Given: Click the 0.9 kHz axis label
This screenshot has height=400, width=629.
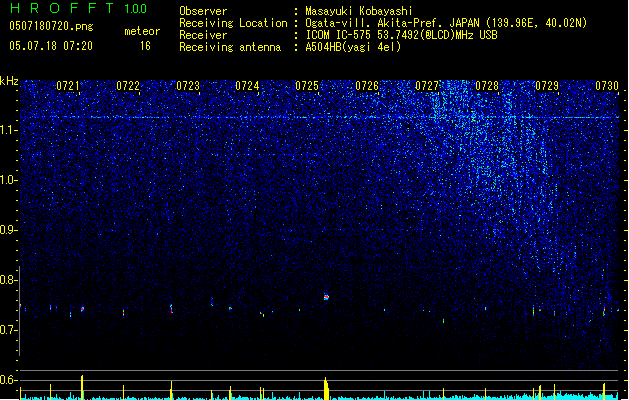Looking at the screenshot, I should 8,230.
